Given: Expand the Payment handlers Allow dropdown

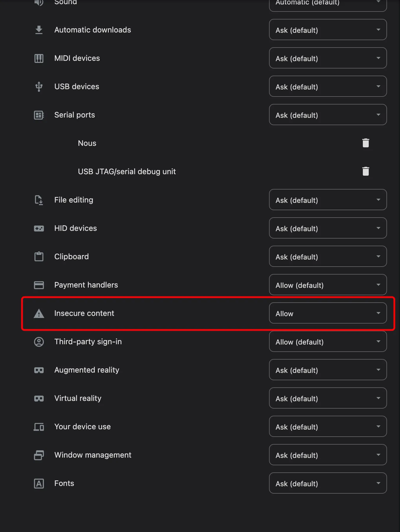Looking at the screenshot, I should coord(328,285).
